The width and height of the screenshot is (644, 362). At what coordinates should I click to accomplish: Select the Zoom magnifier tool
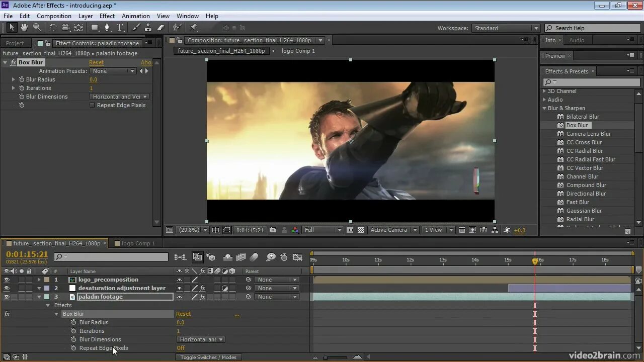pos(37,28)
